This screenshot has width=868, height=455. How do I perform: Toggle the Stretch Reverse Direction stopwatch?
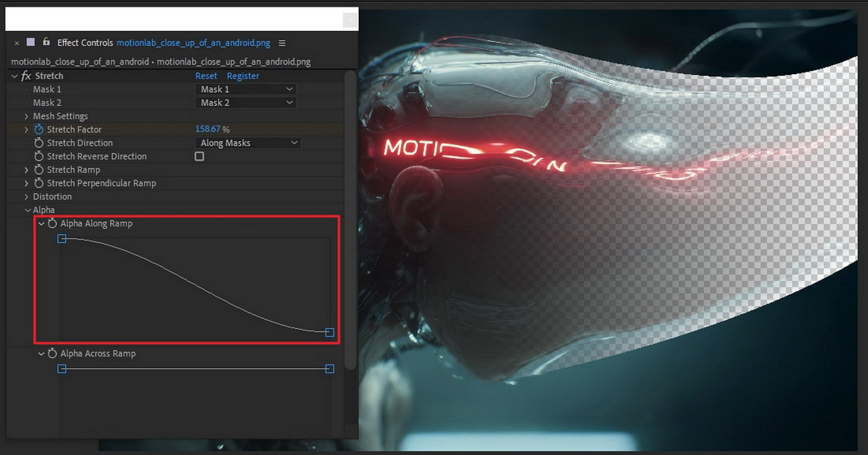39,156
